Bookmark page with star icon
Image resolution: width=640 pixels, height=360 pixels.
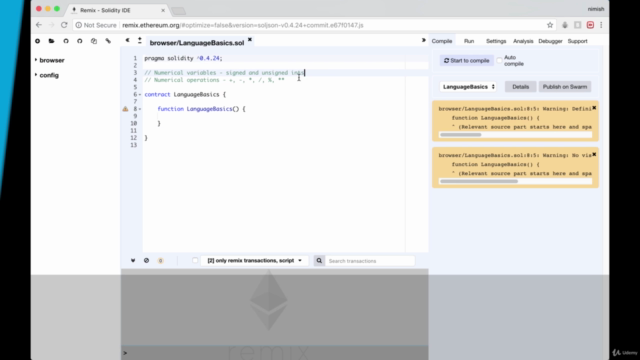pyautogui.click(x=550, y=25)
